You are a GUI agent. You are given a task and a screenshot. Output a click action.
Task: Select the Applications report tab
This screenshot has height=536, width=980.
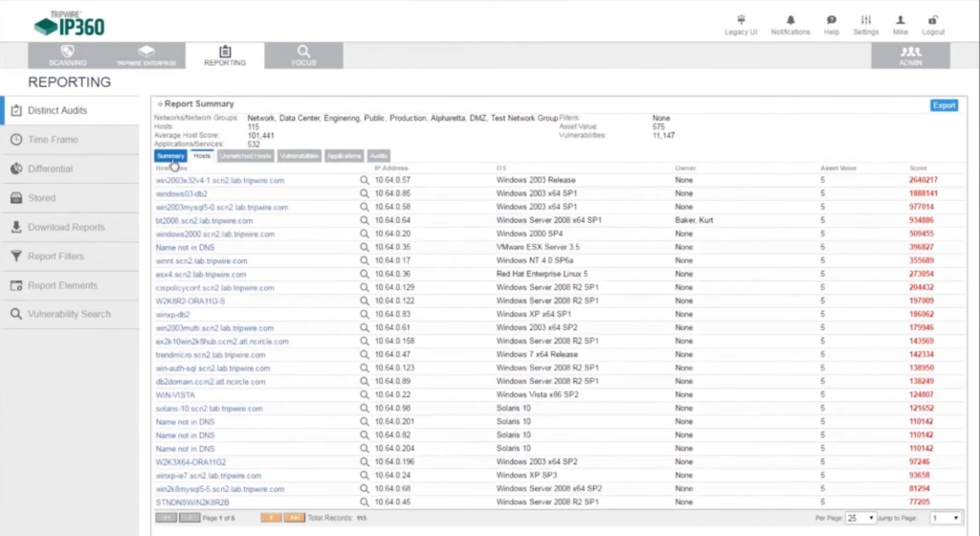pyautogui.click(x=344, y=156)
